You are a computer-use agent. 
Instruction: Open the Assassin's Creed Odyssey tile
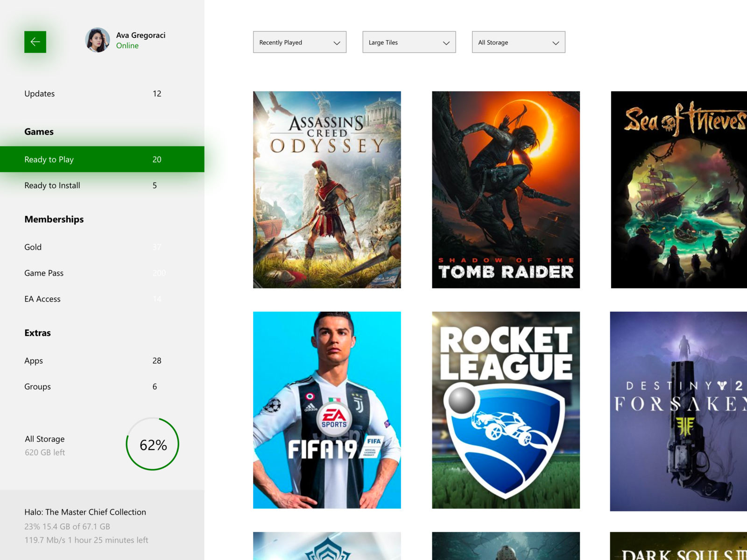tap(326, 189)
